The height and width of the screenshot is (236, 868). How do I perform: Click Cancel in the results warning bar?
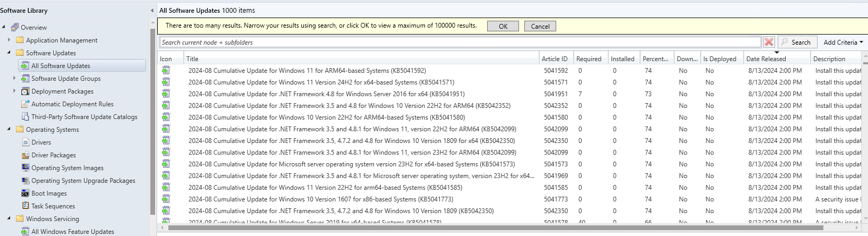(x=540, y=26)
